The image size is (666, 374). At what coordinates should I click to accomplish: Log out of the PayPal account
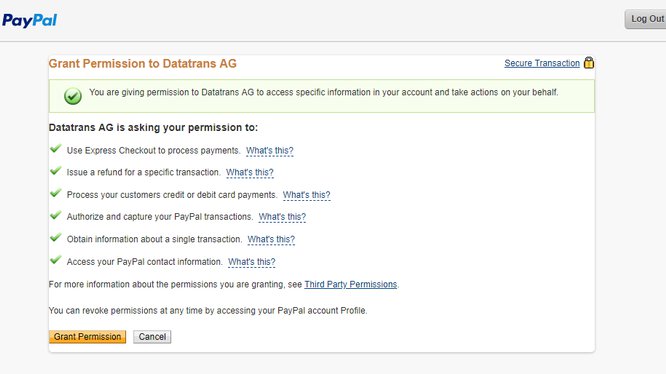point(646,19)
